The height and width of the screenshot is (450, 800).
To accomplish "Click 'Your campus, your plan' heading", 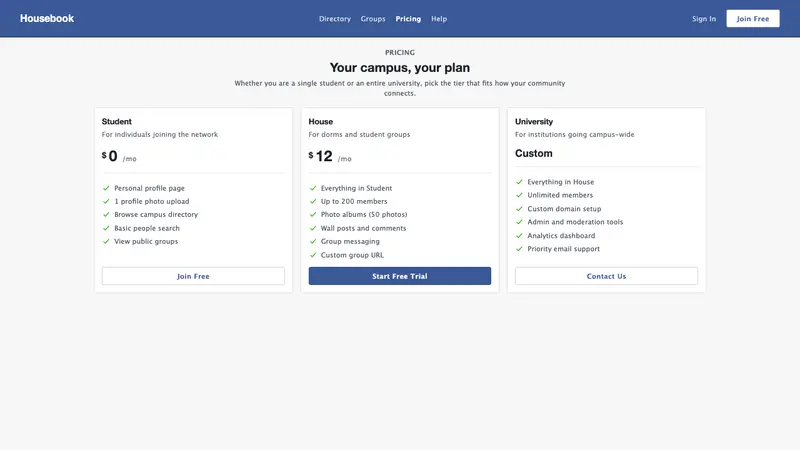I will pos(399,67).
